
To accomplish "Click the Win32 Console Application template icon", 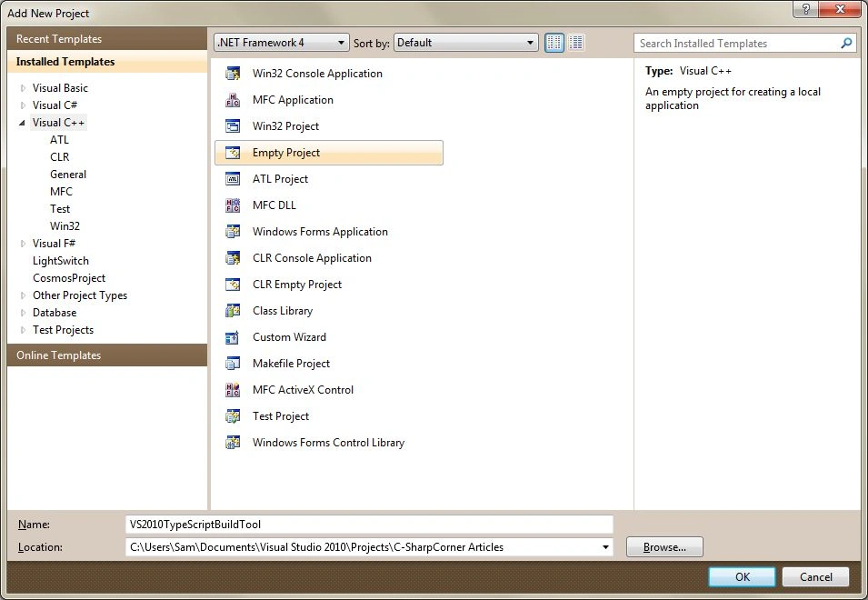I will (233, 73).
